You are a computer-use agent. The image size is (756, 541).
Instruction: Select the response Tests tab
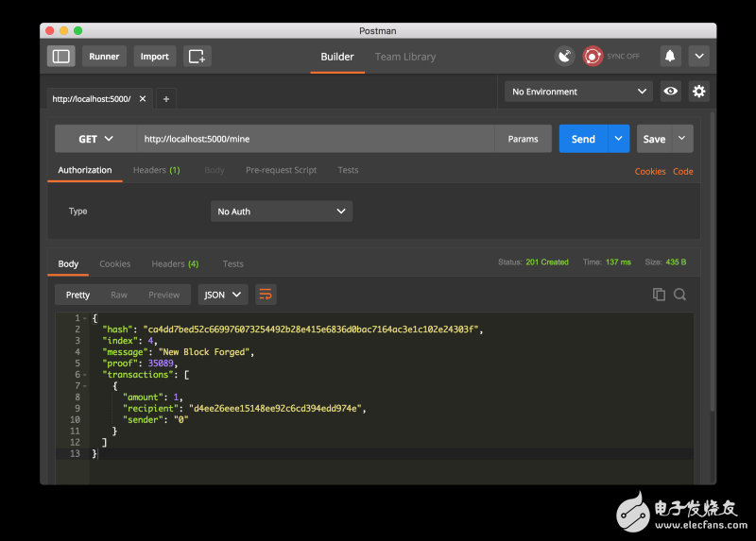[x=232, y=264]
